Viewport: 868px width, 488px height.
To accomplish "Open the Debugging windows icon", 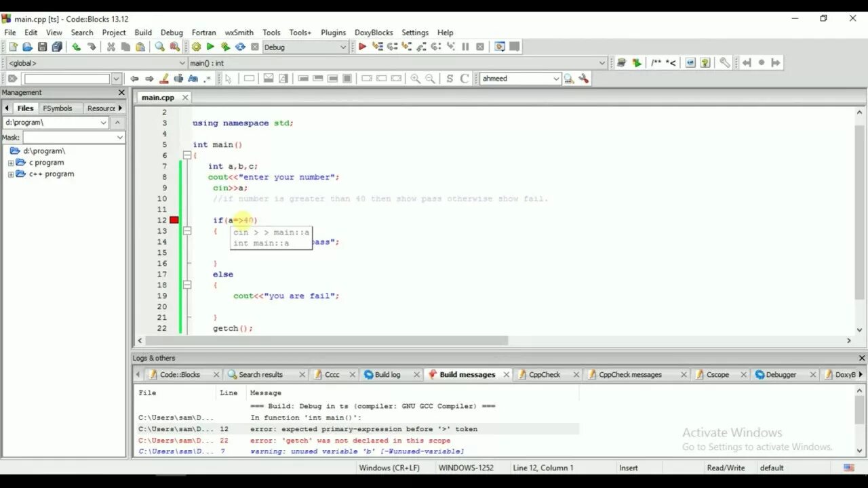I will click(x=500, y=47).
